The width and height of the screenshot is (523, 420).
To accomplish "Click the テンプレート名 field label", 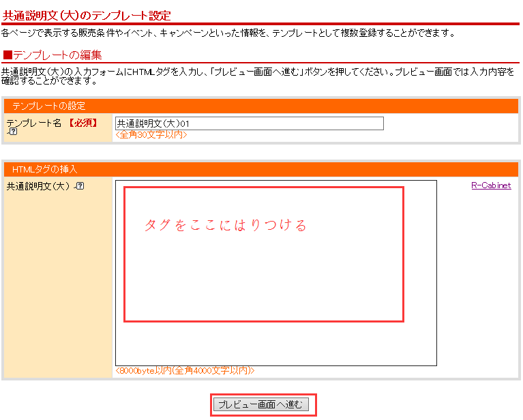I will pos(34,123).
